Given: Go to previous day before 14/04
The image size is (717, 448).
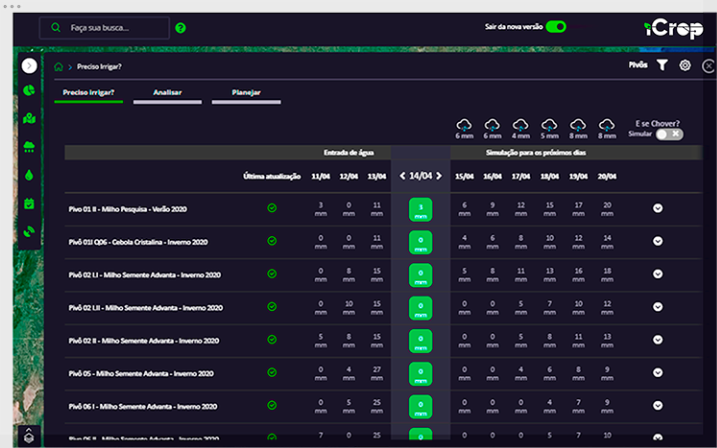Looking at the screenshot, I should tap(402, 176).
